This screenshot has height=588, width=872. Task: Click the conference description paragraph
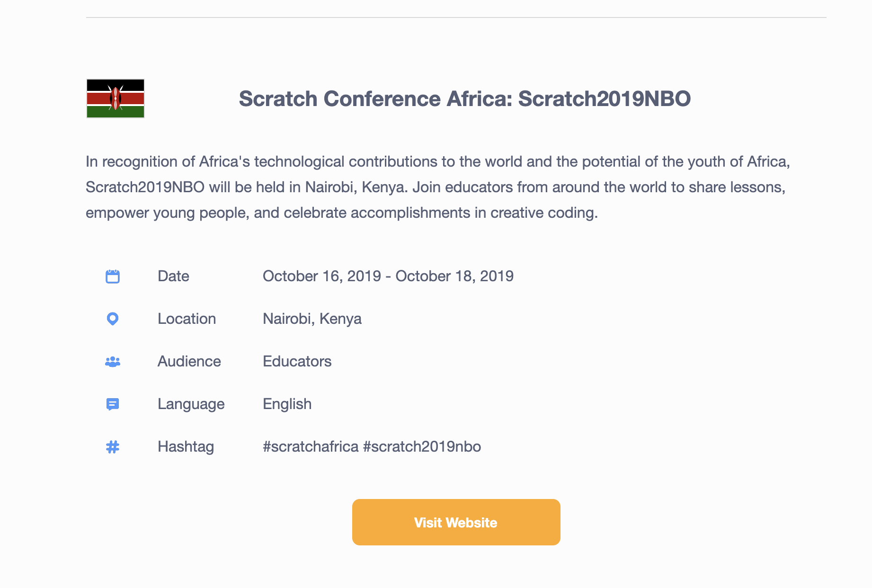point(436,187)
